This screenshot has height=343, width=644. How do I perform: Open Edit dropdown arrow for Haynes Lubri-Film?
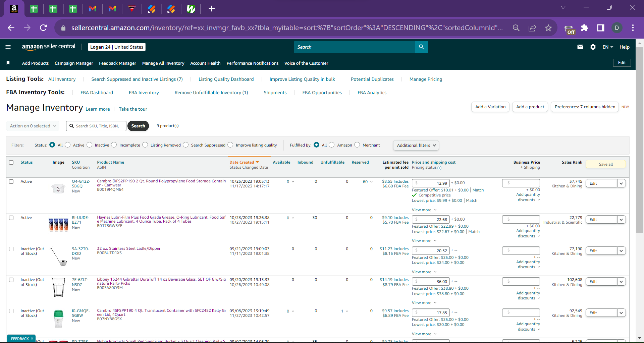pyautogui.click(x=621, y=220)
